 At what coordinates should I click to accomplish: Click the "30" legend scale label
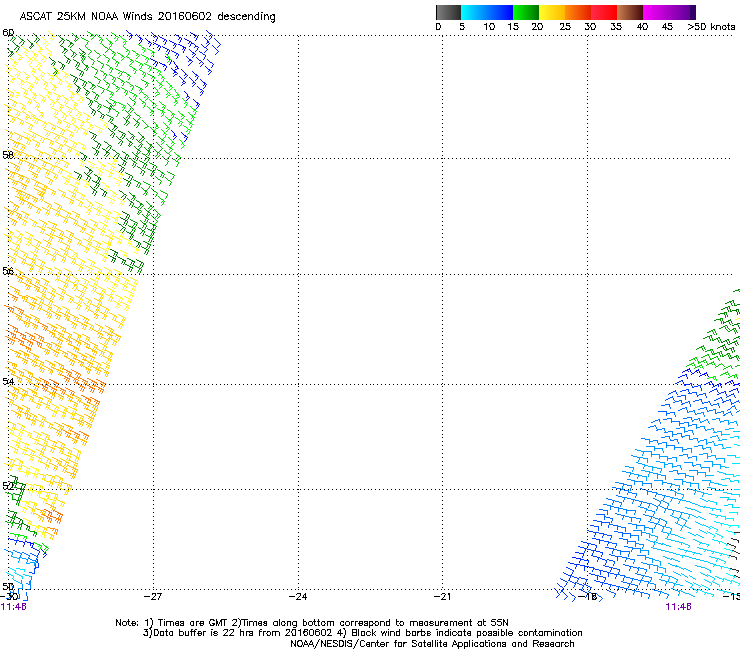click(x=590, y=27)
